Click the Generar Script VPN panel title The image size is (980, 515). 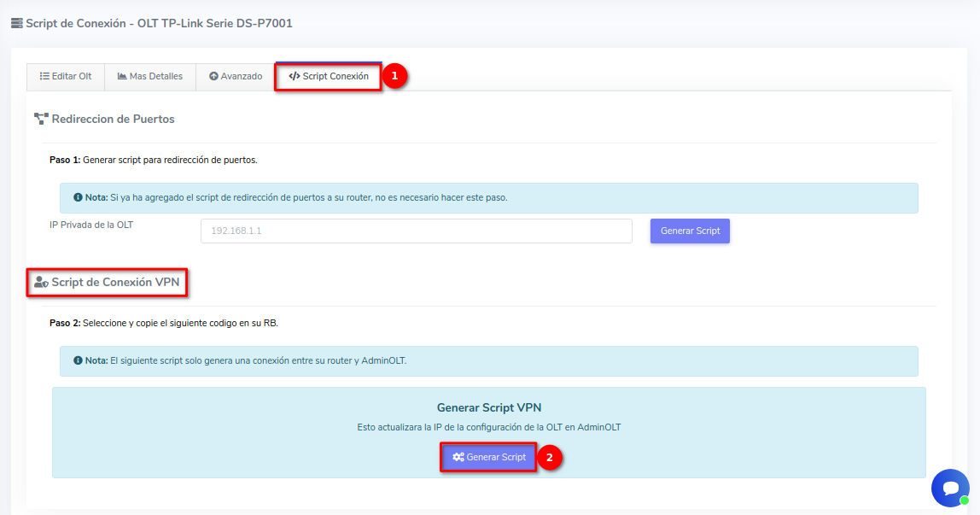point(489,408)
